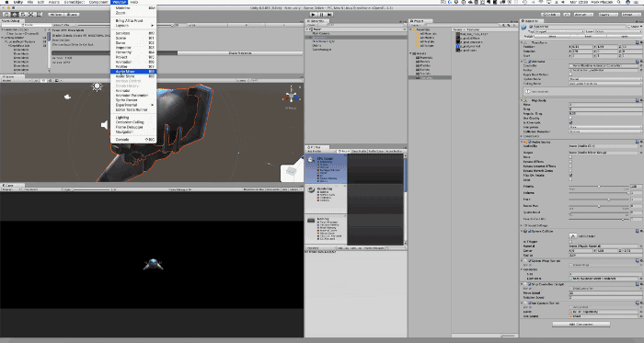Open the Textures folder in Project
The width and height of the screenshot is (644, 343).
click(425, 77)
